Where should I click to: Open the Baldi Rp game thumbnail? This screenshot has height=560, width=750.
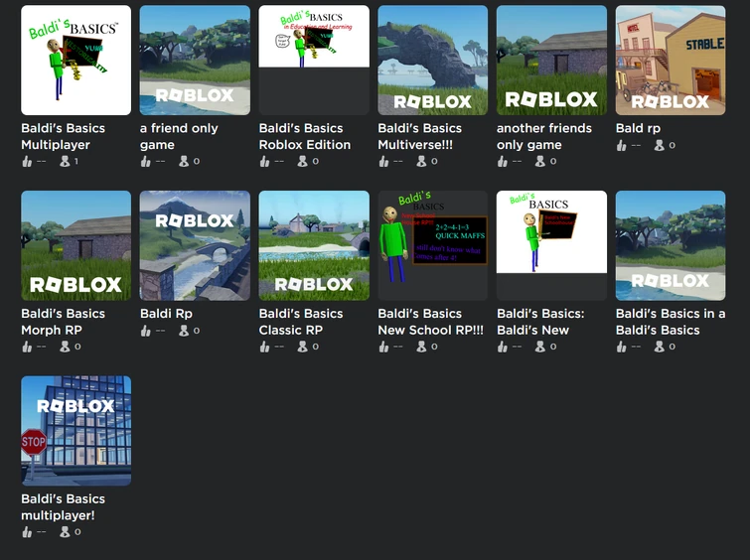pyautogui.click(x=195, y=246)
